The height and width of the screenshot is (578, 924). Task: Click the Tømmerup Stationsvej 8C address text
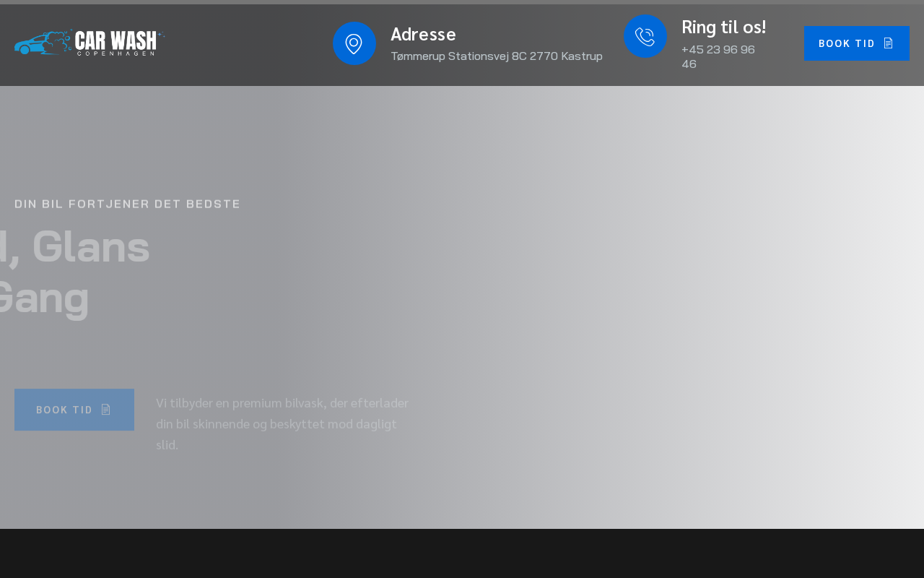[x=497, y=56]
